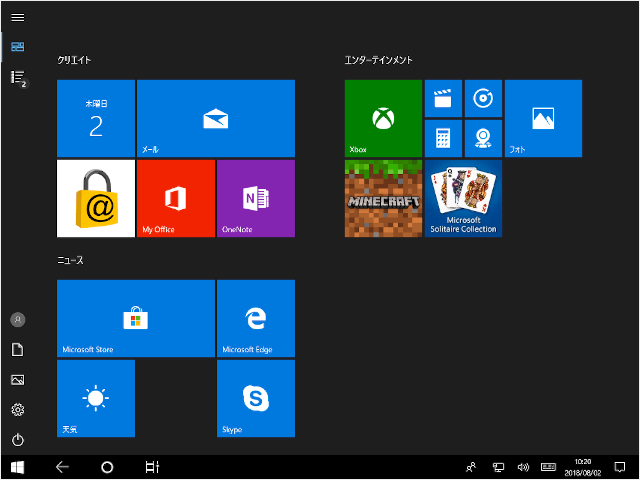The height and width of the screenshot is (480, 640).
Task: Open the Settings gear in sidebar
Action: pyautogui.click(x=18, y=410)
